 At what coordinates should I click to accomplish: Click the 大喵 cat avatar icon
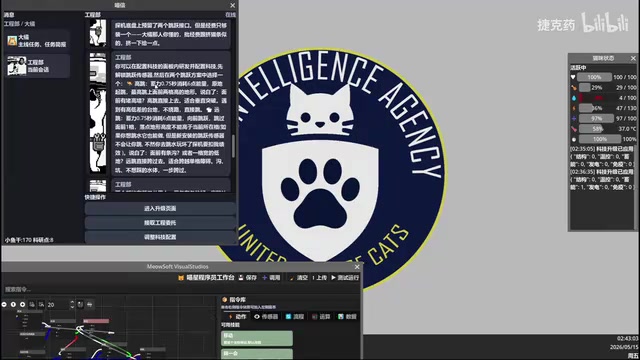[12, 41]
